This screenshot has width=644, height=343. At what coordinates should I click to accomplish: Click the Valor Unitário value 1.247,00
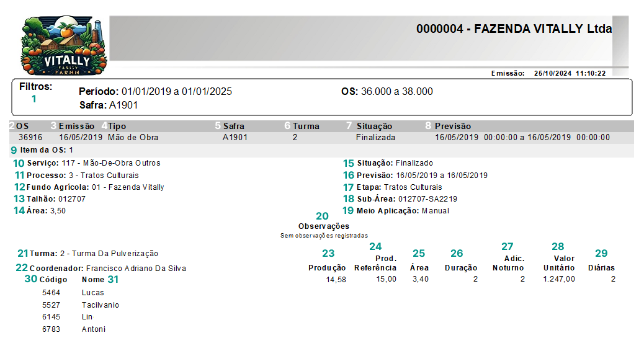click(x=559, y=279)
